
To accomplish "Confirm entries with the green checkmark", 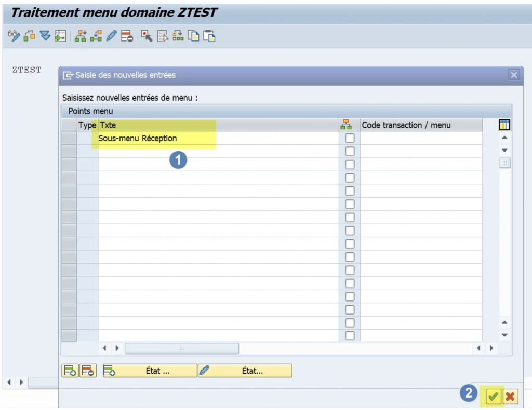I will [493, 397].
